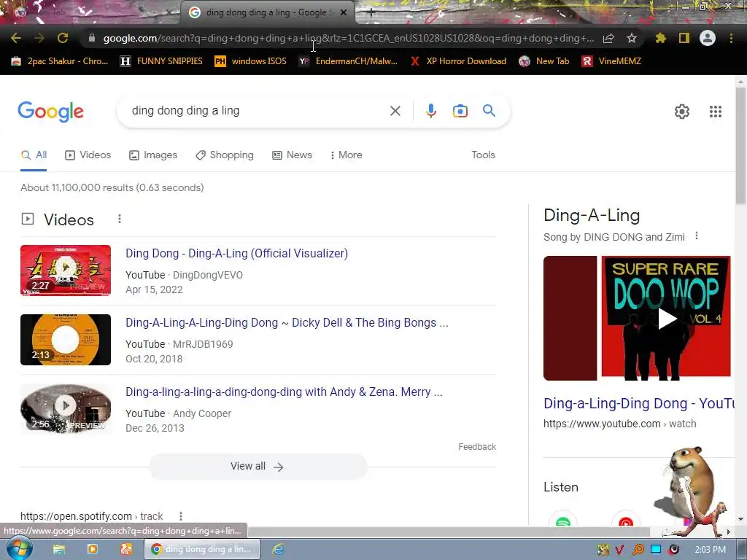Listen on the Spotify icon

point(563,521)
